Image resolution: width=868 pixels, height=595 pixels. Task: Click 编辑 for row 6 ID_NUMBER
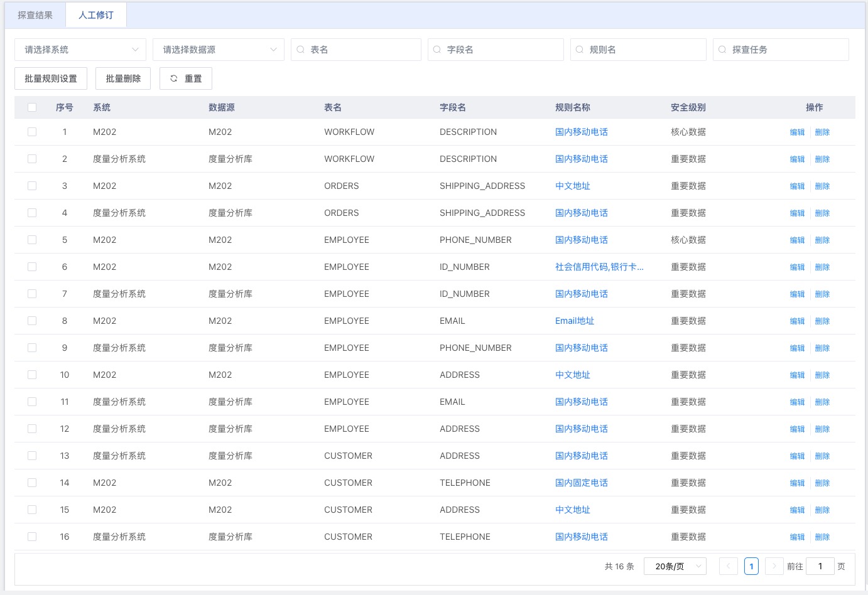797,267
